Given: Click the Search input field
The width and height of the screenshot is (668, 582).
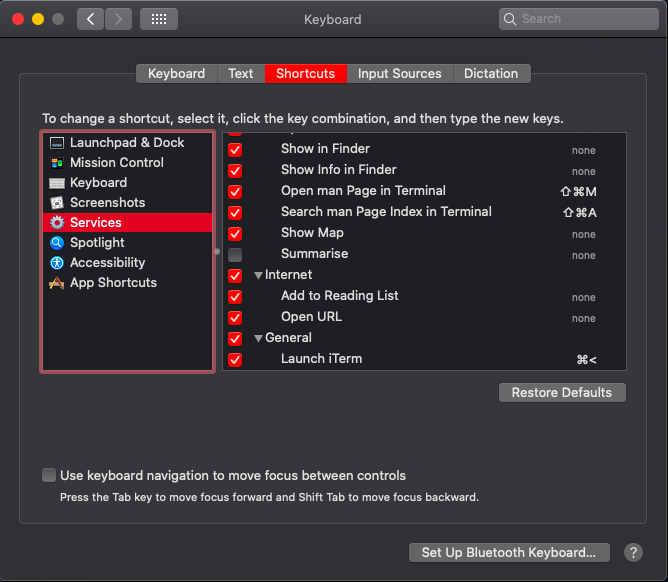Looking at the screenshot, I should point(579,19).
